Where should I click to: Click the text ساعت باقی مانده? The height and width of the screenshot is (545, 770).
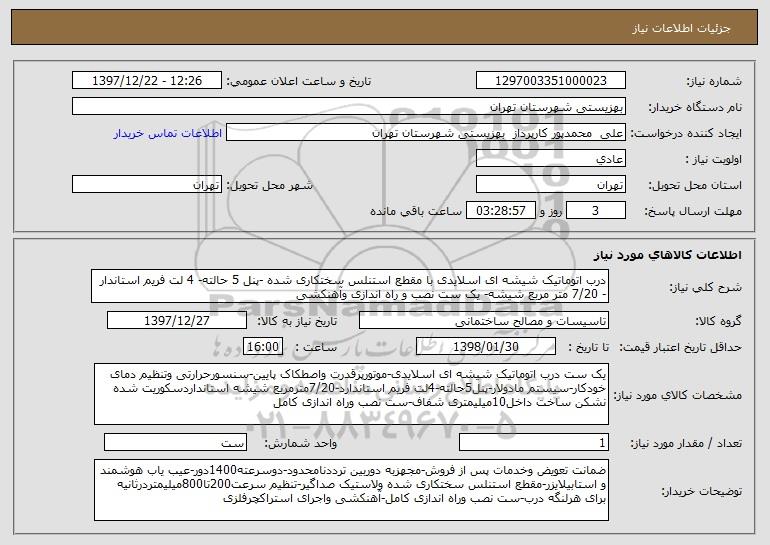(416, 211)
